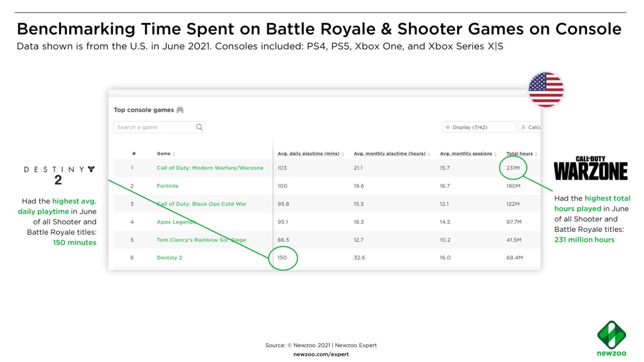The width and height of the screenshot is (644, 362).
Task: Click the Destiny 2 logo
Action: coord(59,175)
